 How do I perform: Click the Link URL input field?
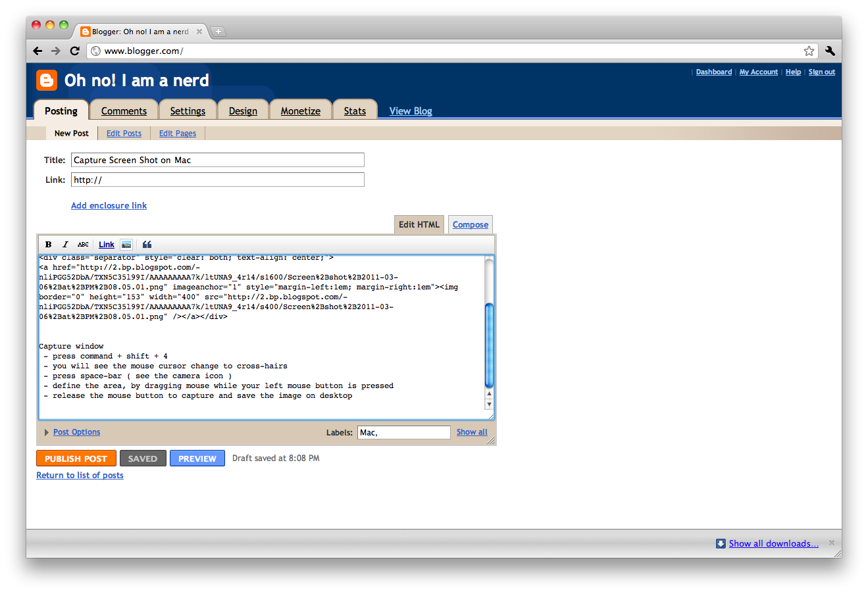218,180
